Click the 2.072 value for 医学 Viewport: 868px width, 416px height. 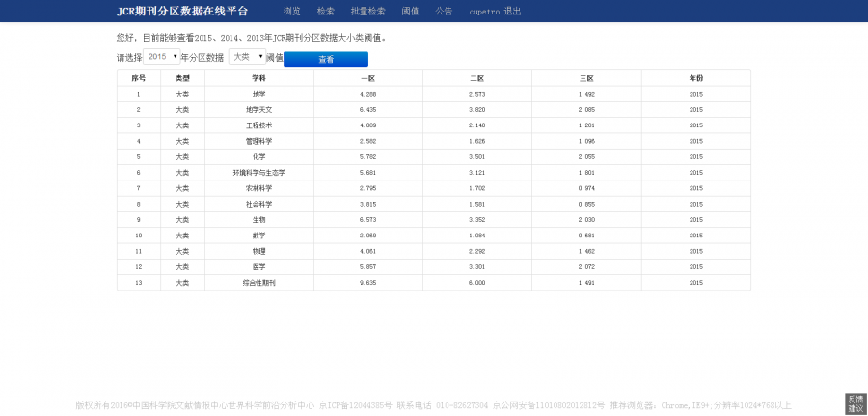(586, 267)
